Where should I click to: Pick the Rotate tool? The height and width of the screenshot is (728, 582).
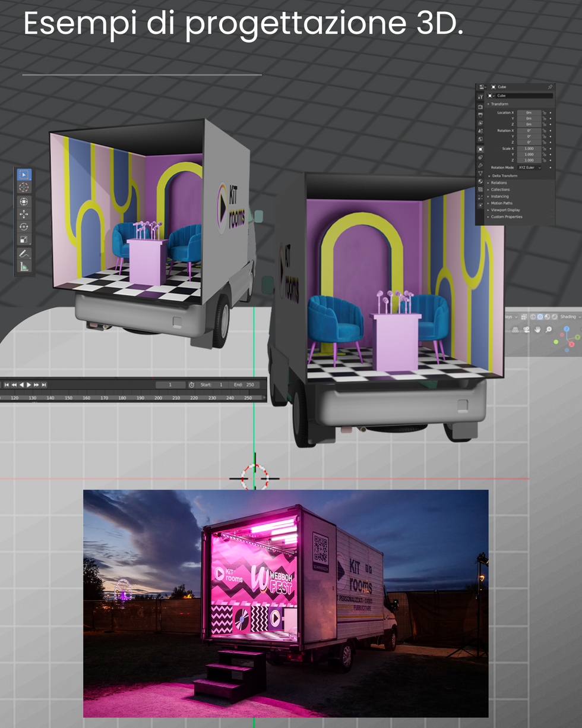click(x=24, y=226)
